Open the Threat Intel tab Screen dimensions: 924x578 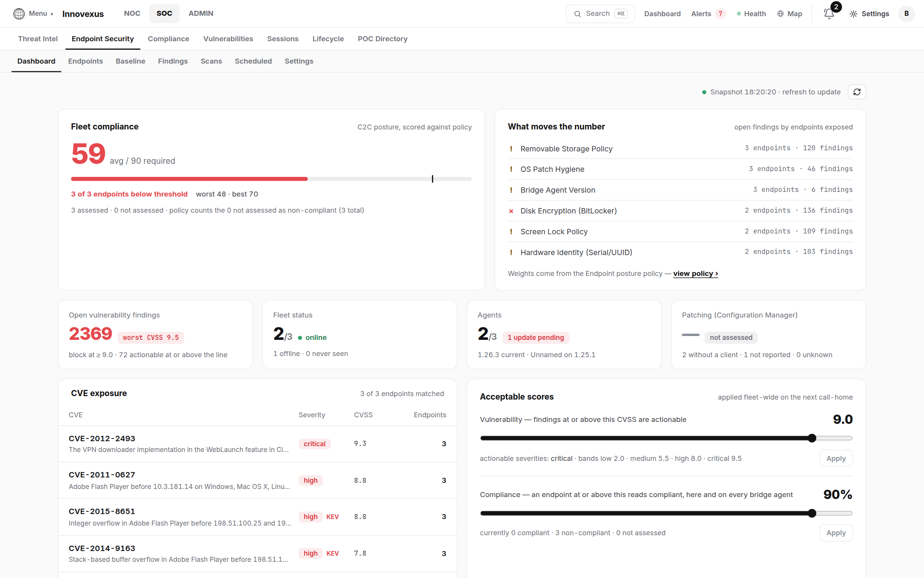click(x=38, y=39)
